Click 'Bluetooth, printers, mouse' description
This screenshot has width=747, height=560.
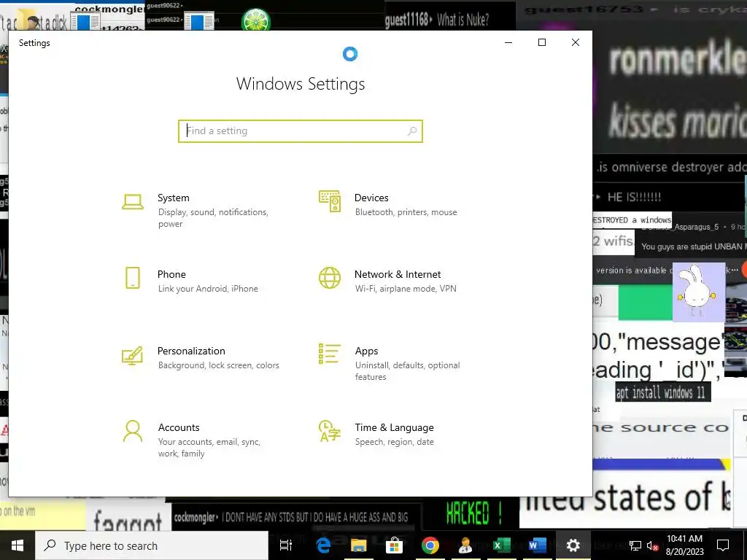[x=406, y=212]
